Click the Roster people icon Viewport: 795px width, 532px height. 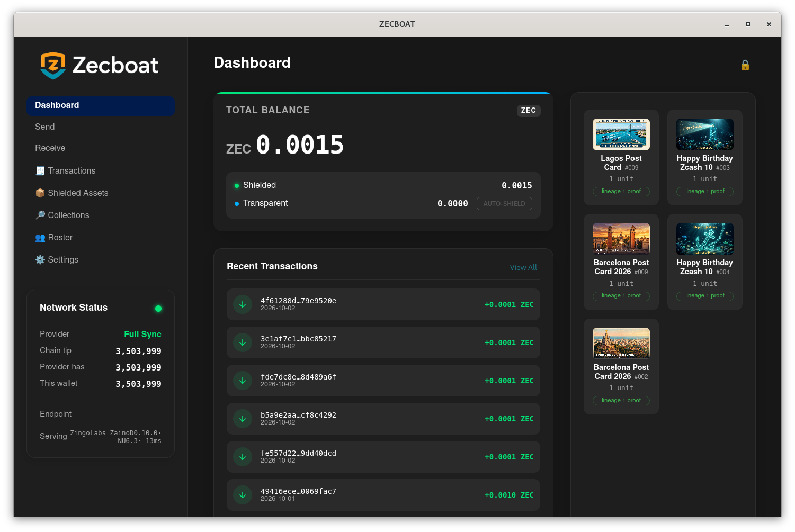coord(40,237)
